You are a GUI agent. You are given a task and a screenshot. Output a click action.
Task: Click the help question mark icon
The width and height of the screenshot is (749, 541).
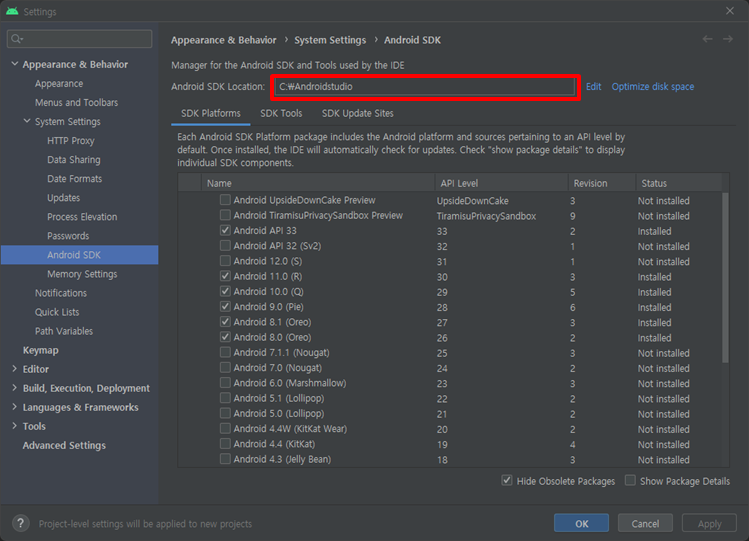pyautogui.click(x=21, y=523)
